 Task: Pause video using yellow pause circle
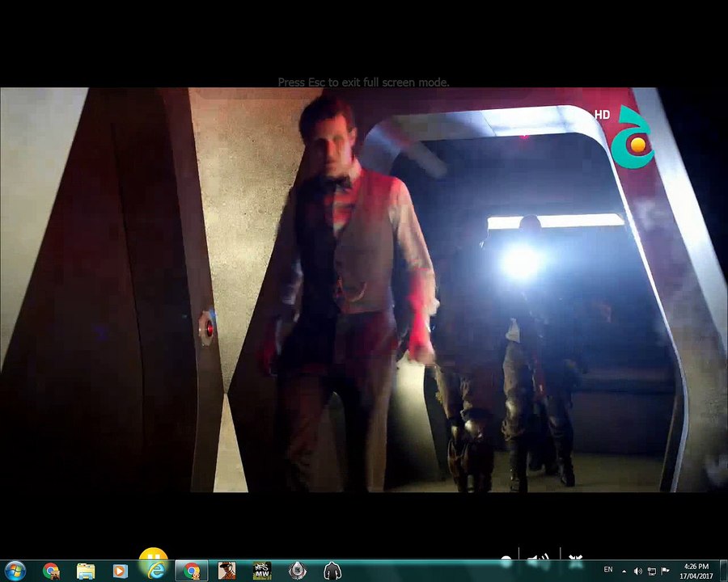tap(153, 555)
